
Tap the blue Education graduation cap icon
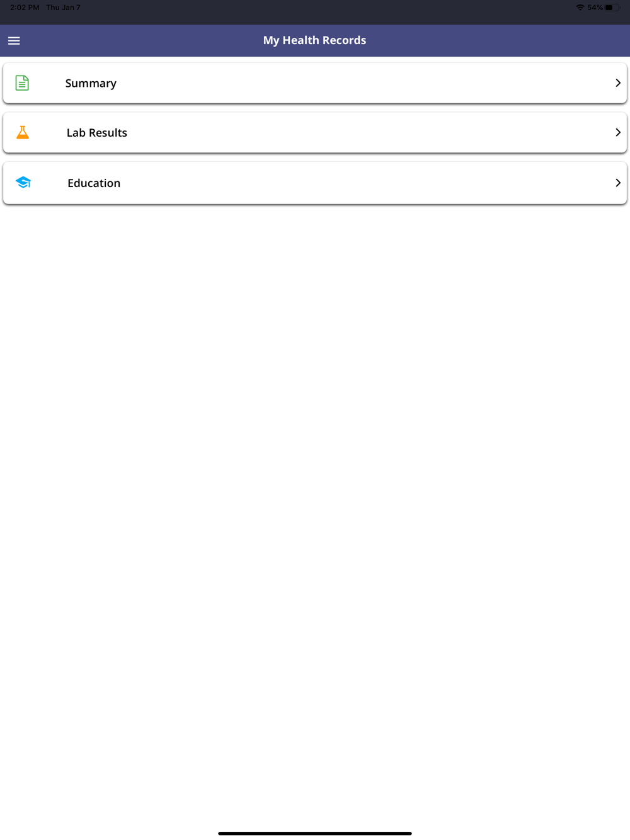(23, 183)
